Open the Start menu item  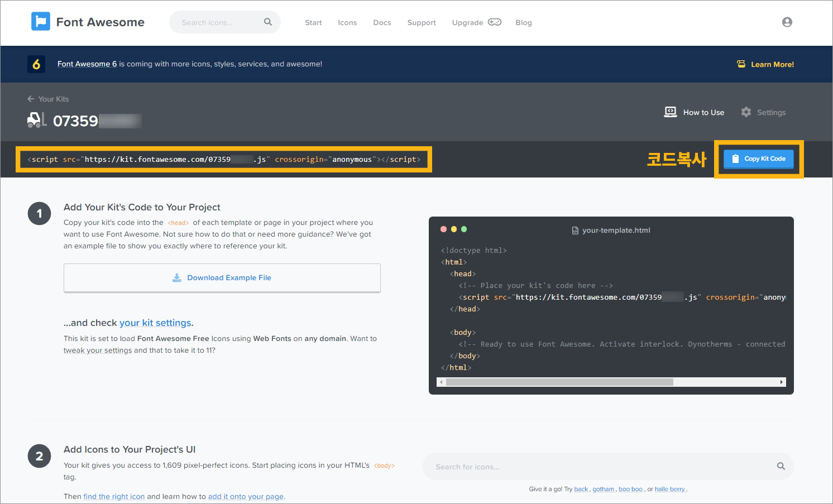click(313, 23)
